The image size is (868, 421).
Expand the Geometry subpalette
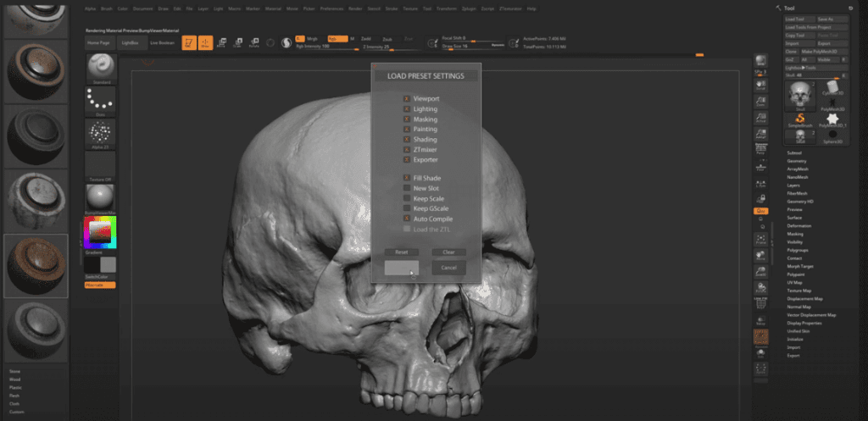click(x=797, y=160)
